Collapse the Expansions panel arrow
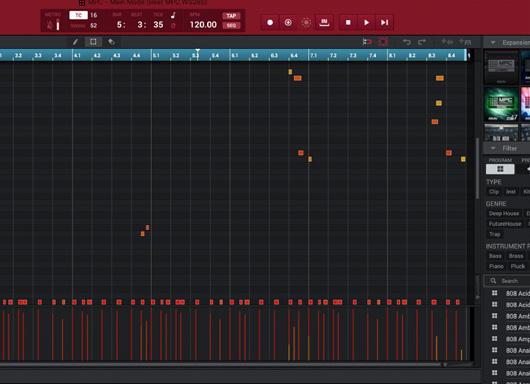The width and height of the screenshot is (530, 384). (493, 43)
